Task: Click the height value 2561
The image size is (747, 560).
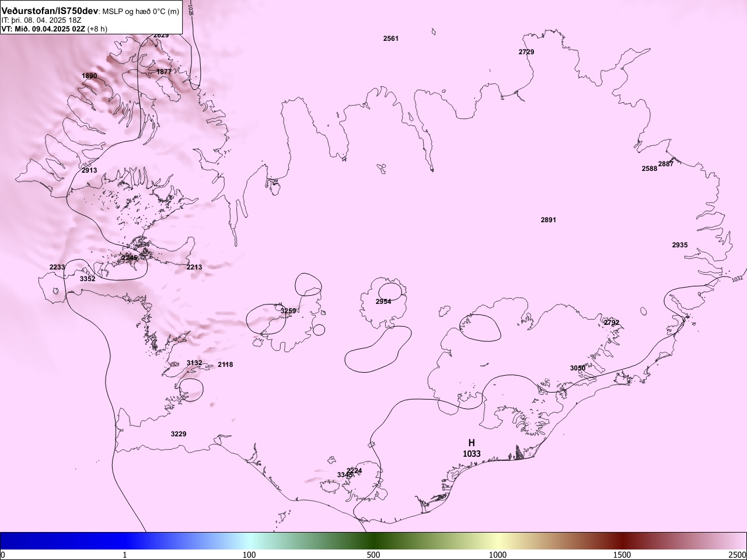Action: pyautogui.click(x=391, y=38)
